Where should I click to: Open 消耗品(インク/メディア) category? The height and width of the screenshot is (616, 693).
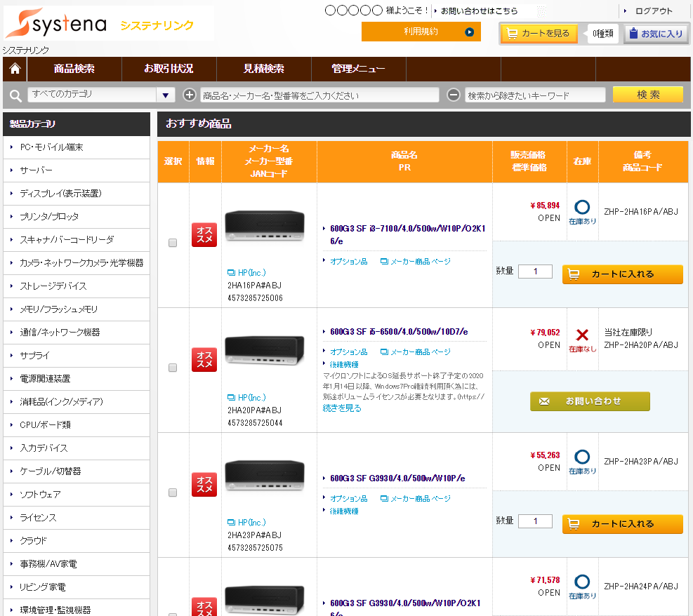pos(77,402)
